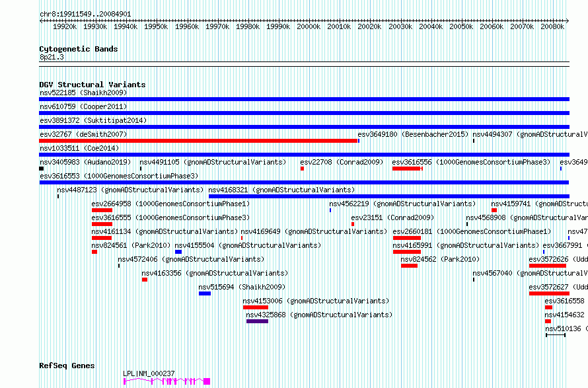
Task: Select the esv3616556 1000Genomes Phase3 label
Action: (x=471, y=162)
